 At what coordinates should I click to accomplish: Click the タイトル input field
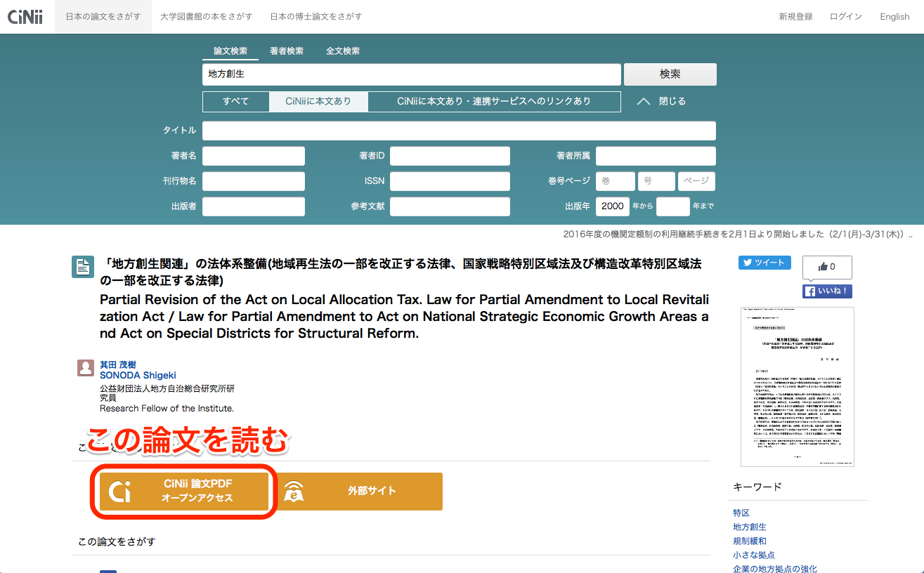[459, 131]
